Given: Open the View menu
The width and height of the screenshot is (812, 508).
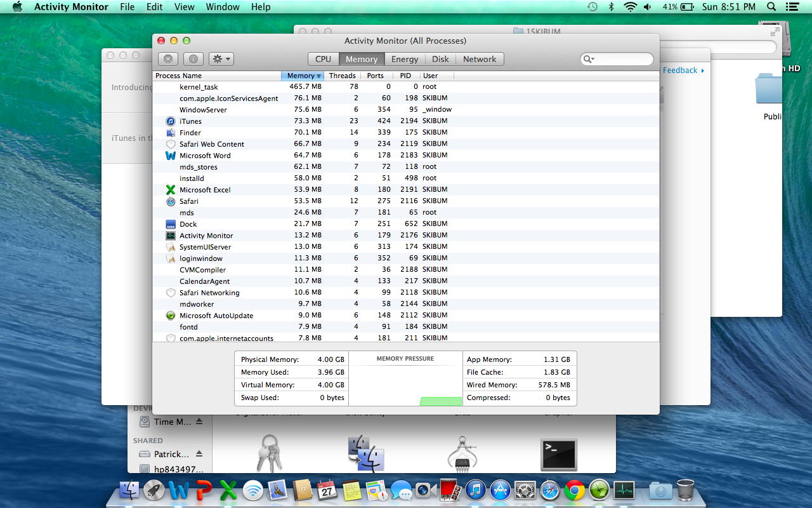Looking at the screenshot, I should [185, 7].
